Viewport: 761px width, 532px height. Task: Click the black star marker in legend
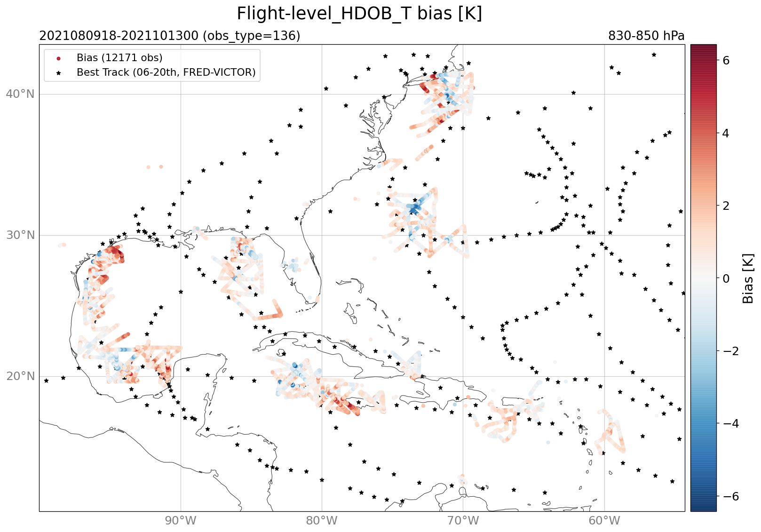(59, 73)
